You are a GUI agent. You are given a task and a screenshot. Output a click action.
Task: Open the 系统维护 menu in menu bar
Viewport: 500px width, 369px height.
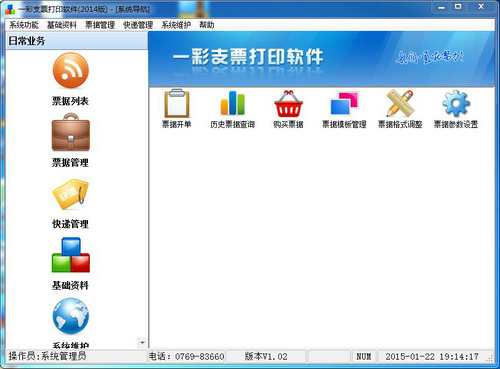tap(176, 25)
